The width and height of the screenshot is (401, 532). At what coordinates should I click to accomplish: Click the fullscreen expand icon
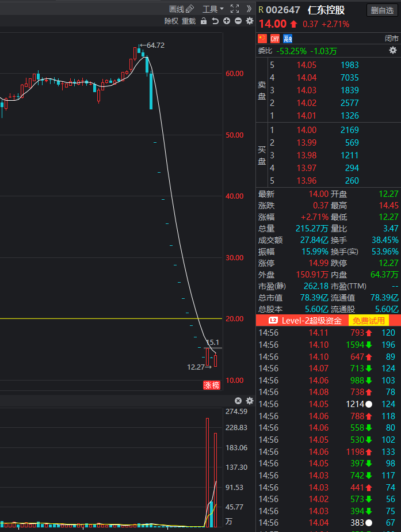235,9
